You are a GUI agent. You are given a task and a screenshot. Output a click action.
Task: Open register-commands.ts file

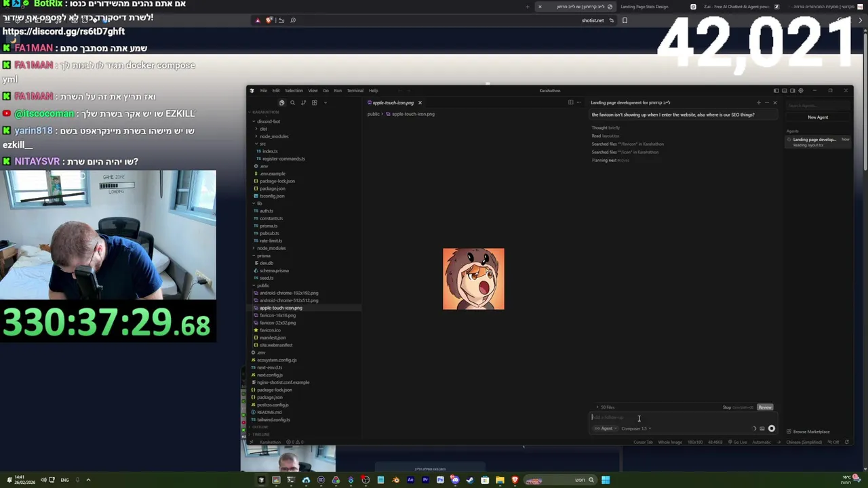pos(283,159)
